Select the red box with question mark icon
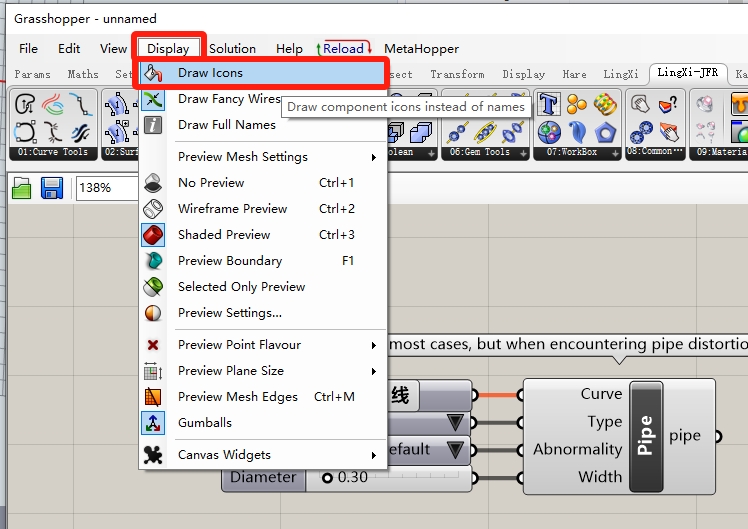748x529 pixels. [x=668, y=104]
